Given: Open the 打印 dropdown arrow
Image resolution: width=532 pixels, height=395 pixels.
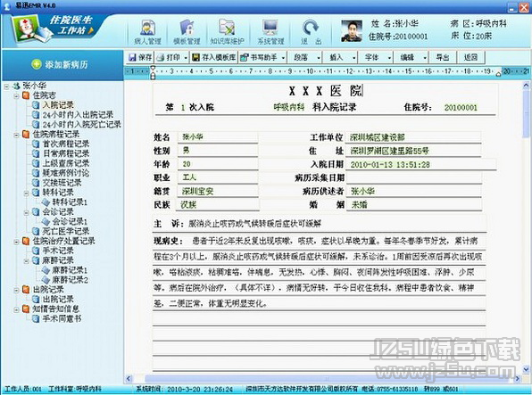Looking at the screenshot, I should tap(186, 58).
